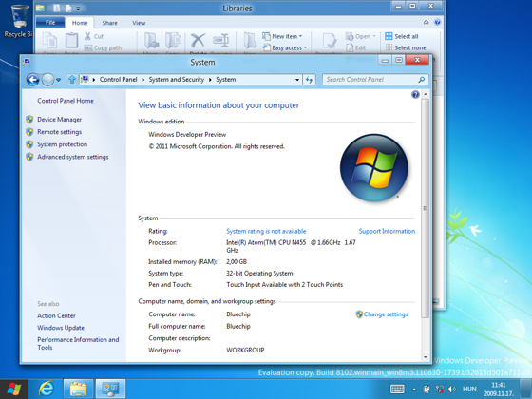Open the on-screen keyboard tray icon

(x=397, y=389)
